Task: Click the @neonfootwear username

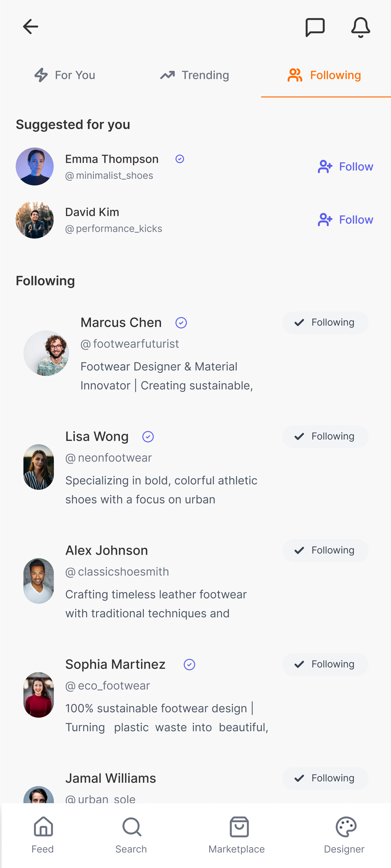Action: pyautogui.click(x=108, y=457)
